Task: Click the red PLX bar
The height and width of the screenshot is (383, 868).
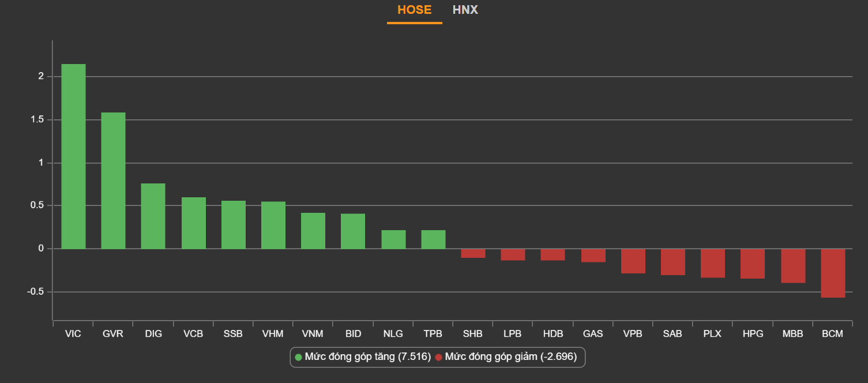Action: (x=713, y=263)
